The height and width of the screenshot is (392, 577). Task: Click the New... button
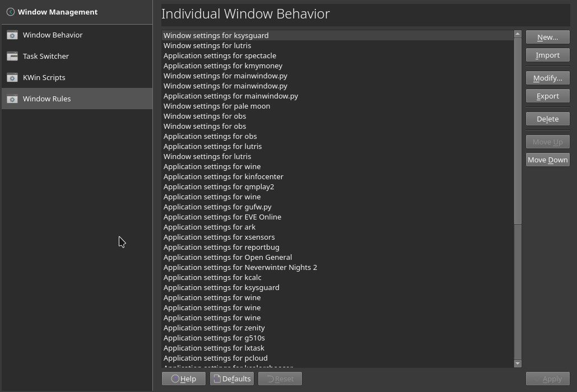point(547,37)
